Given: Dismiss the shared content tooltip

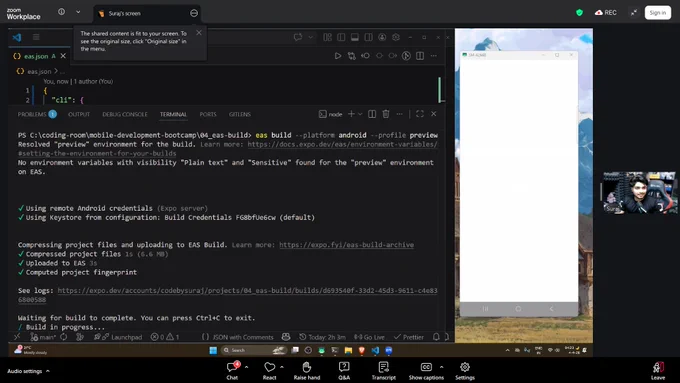Looking at the screenshot, I should [x=199, y=33].
